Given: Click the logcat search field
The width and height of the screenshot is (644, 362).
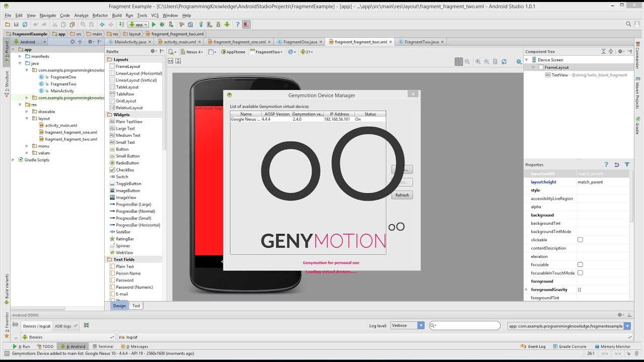Looking at the screenshot, I should [465, 325].
